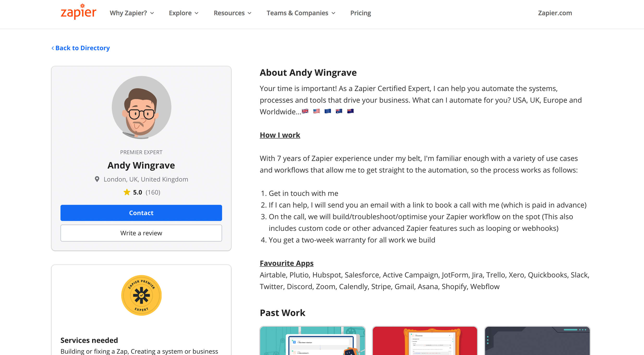Expand the Why Zapier? menu
Image resolution: width=644 pixels, height=355 pixels.
132,13
